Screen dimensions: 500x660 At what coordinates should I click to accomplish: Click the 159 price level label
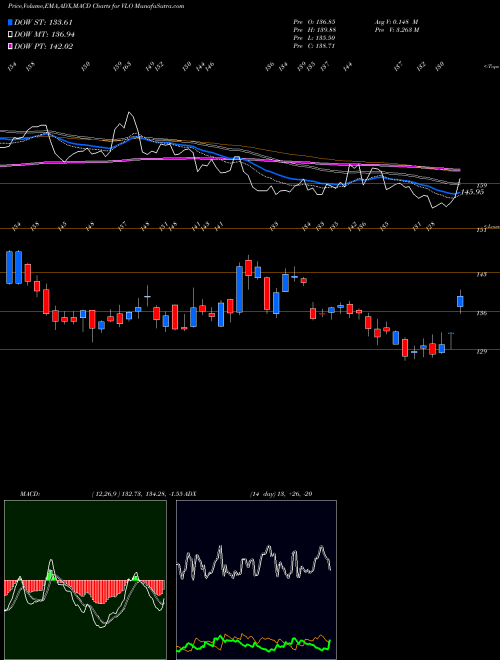pos(482,185)
